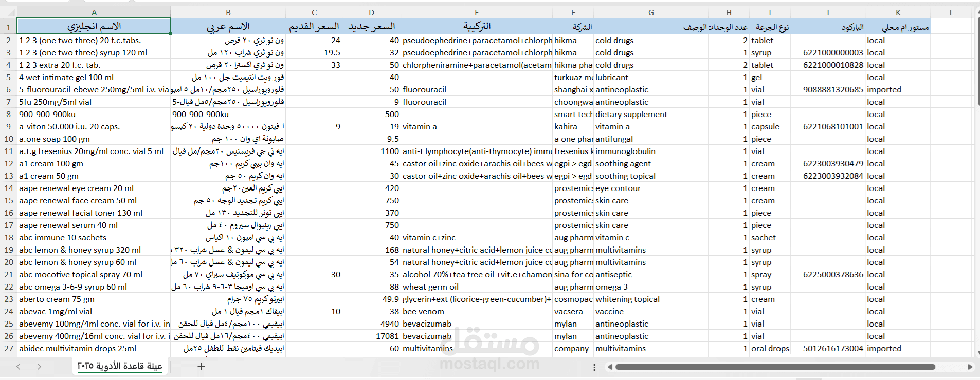980x380 pixels.
Task: Select row 27 header
Action: (8, 348)
